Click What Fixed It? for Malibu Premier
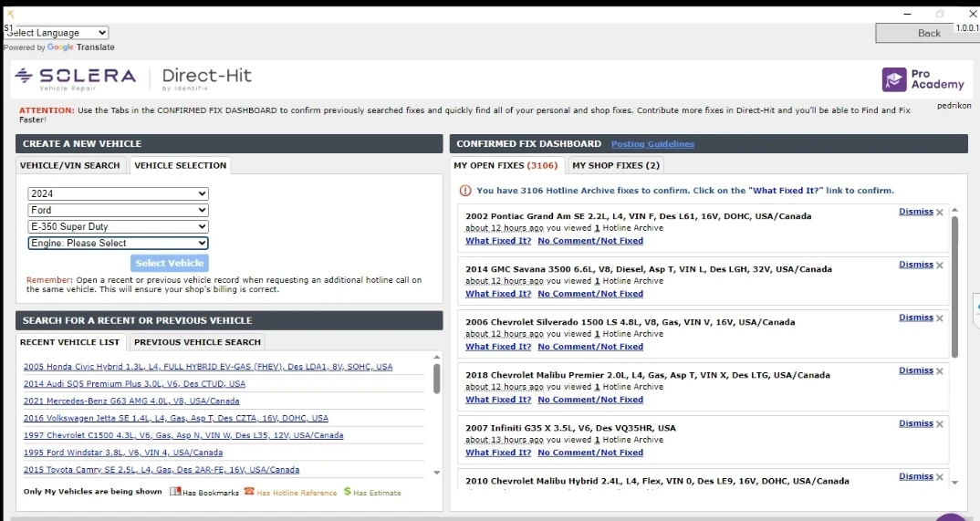Image resolution: width=980 pixels, height=521 pixels. tap(498, 400)
